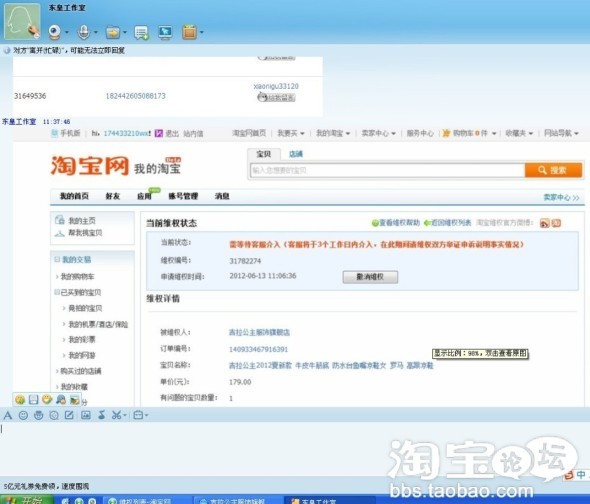Viewport: 590px width, 504px height.
Task: Click the send picture icon in message toolbar
Action: pyautogui.click(x=86, y=415)
